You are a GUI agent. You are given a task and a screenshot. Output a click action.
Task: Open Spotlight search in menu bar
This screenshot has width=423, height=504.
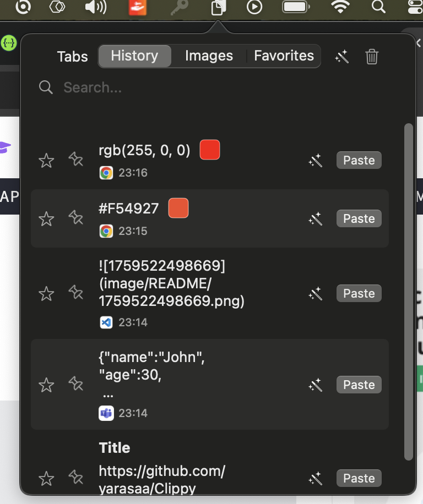[378, 7]
